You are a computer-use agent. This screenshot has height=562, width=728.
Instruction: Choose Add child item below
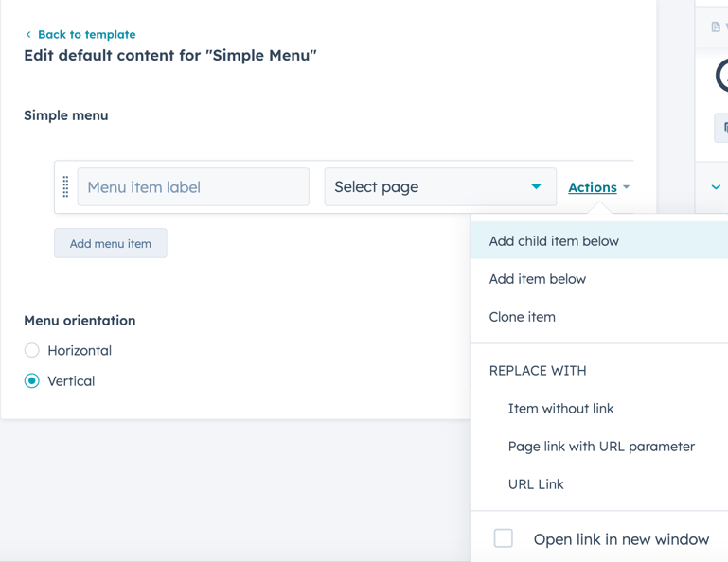tap(599, 241)
